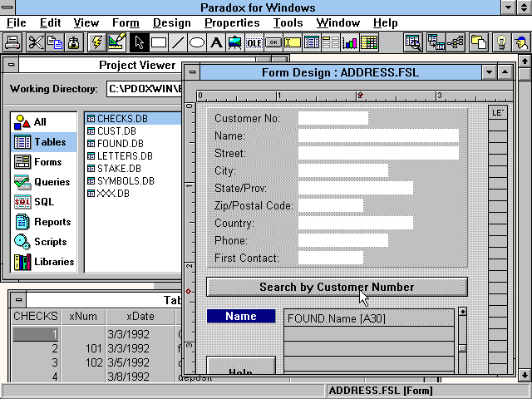Open the Project Viewer folder icon
This screenshot has height=399, width=532.
(x=479, y=42)
